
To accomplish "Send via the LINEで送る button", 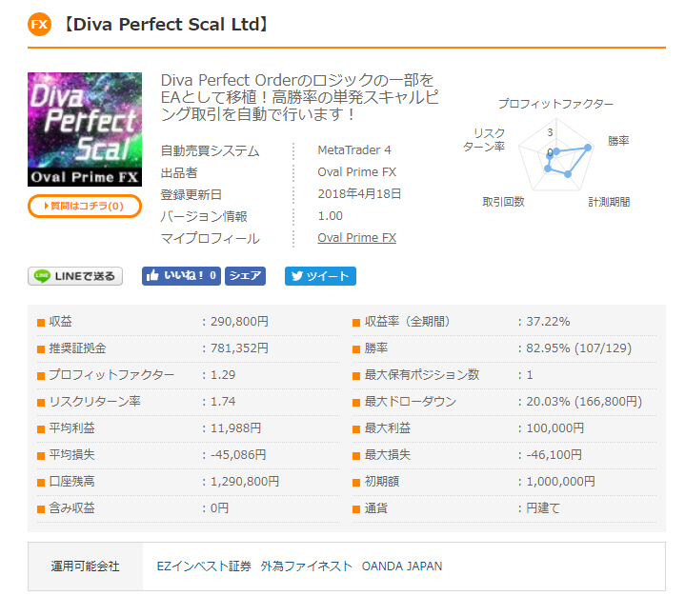I will 75,276.
